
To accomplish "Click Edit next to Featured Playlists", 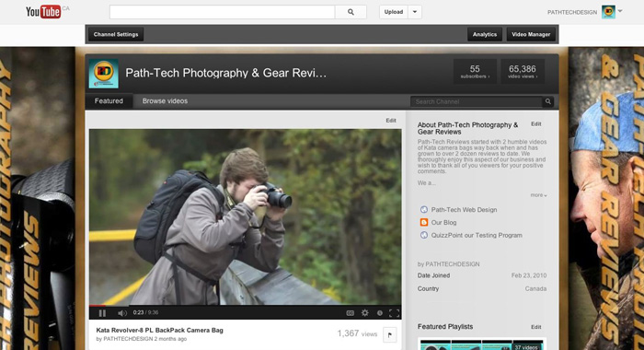I will coord(536,327).
